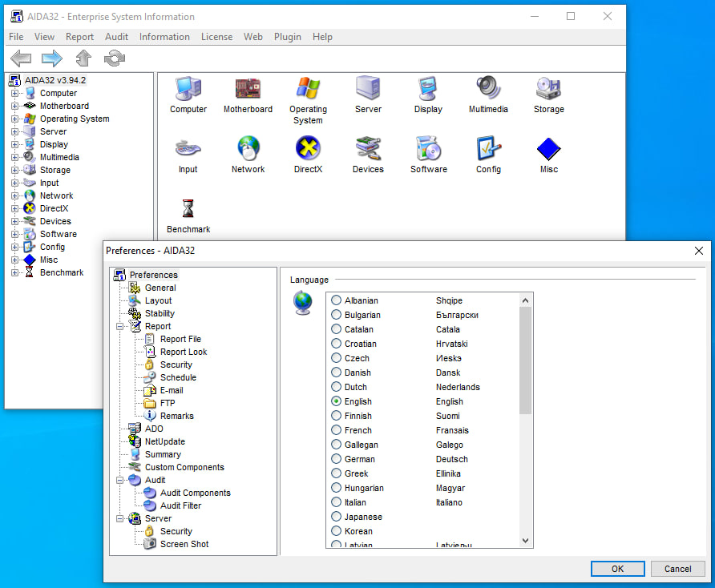Click the Up arrow toolbar icon
This screenshot has height=588, width=715.
coord(83,58)
